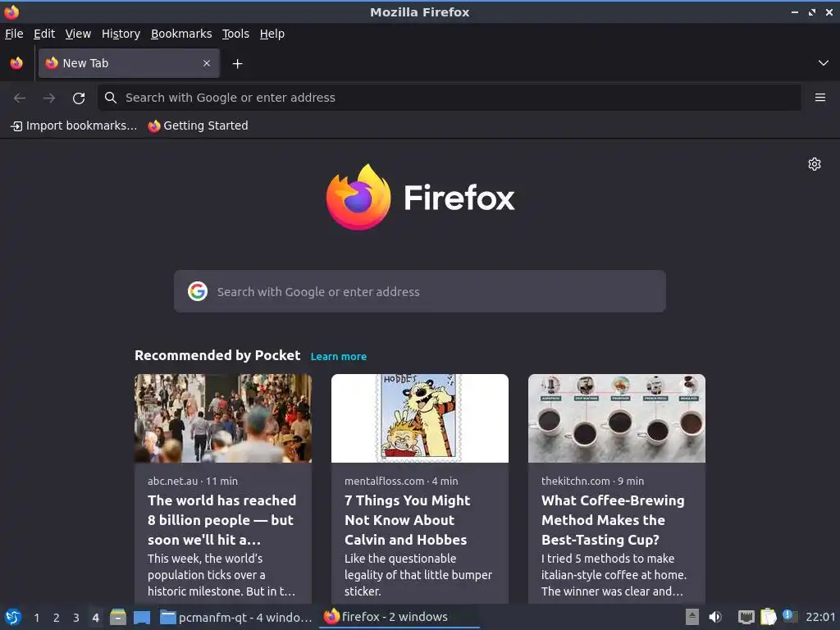Switch to virtual desktop 3
This screenshot has width=840, height=630.
click(76, 618)
